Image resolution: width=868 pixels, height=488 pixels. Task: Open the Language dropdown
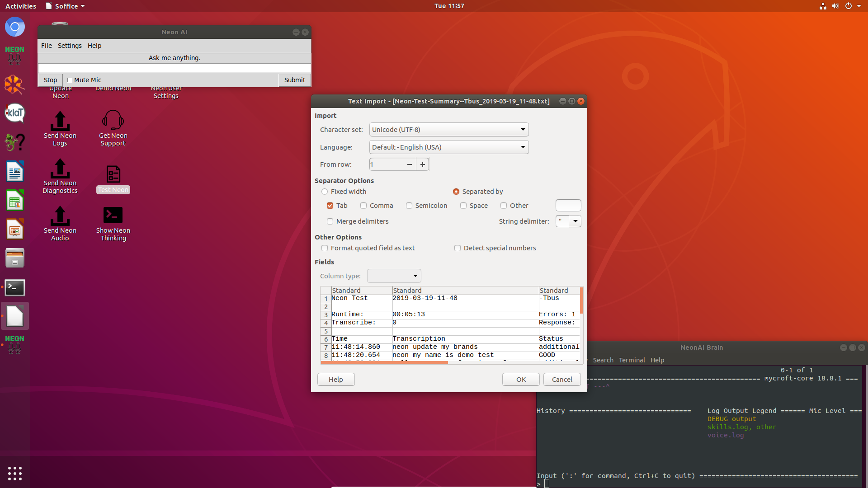(449, 147)
